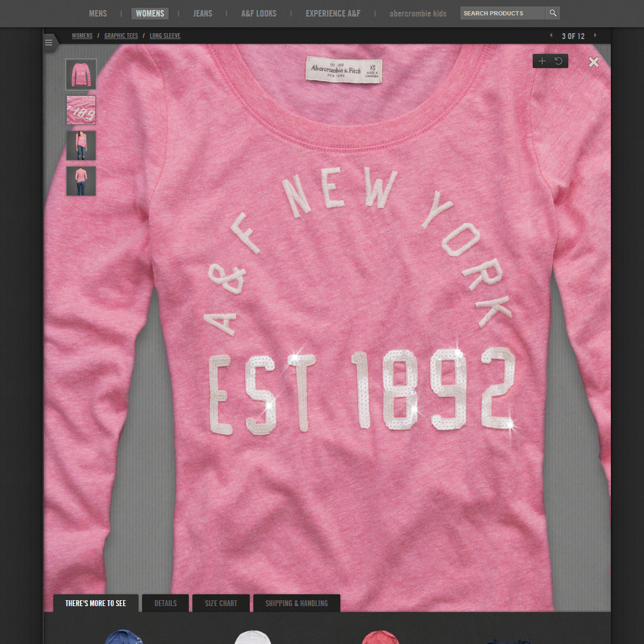
Task: Click the magnifying glass to search products
Action: pos(552,12)
